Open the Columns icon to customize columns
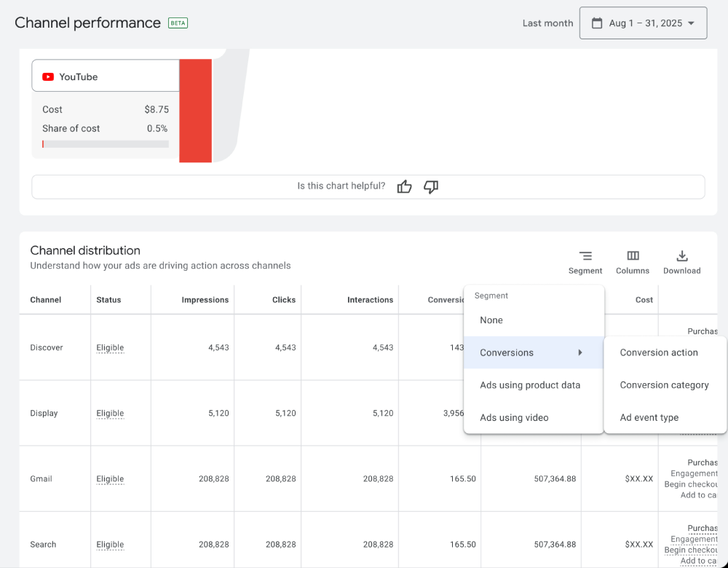The height and width of the screenshot is (568, 728). click(x=632, y=256)
